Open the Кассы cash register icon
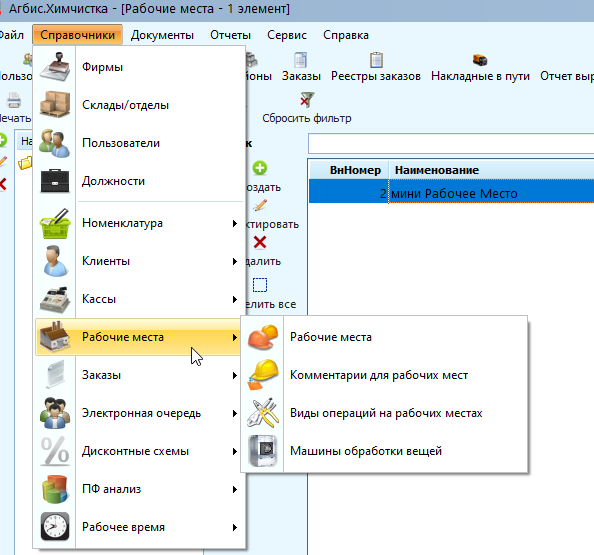594x555 pixels. tap(55, 299)
